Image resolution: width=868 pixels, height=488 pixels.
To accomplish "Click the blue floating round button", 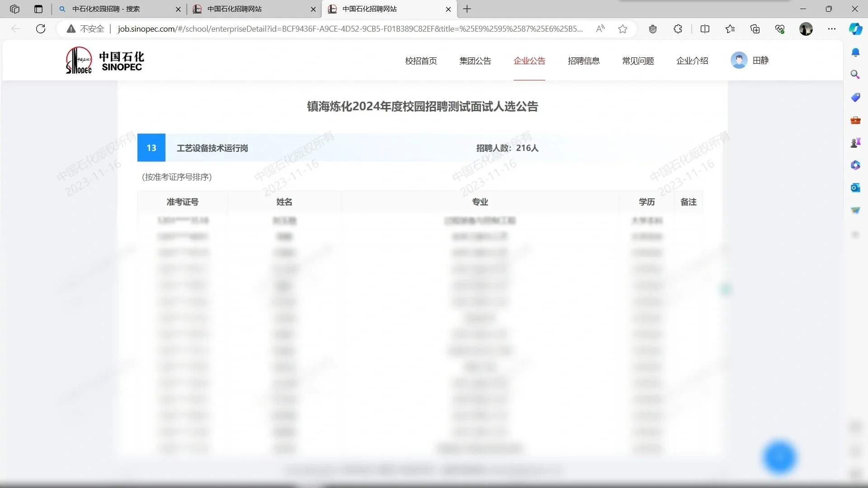I will tap(779, 458).
